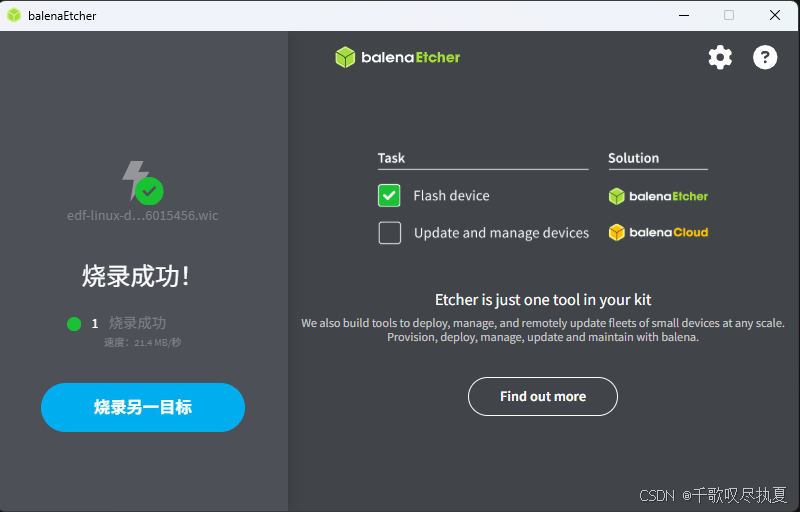Click the balenaEtcher solution logo
Viewport: 800px width, 512px height.
(658, 196)
